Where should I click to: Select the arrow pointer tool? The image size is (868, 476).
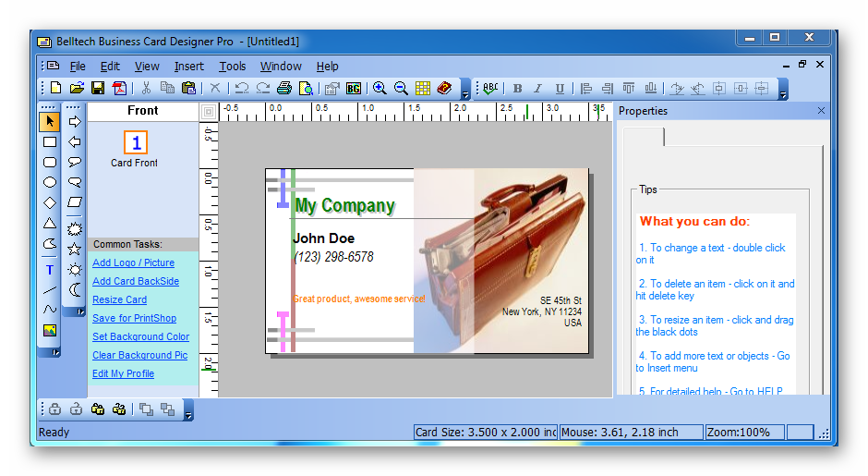50,121
